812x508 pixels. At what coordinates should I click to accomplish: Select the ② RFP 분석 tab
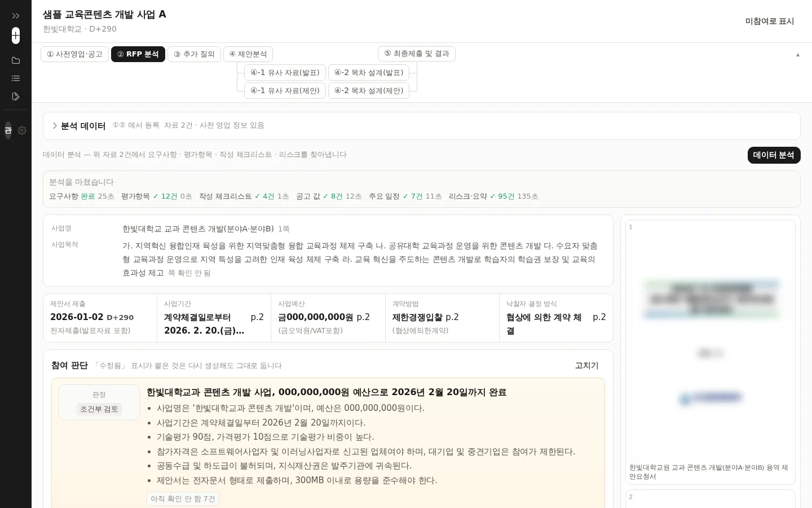[x=138, y=54]
